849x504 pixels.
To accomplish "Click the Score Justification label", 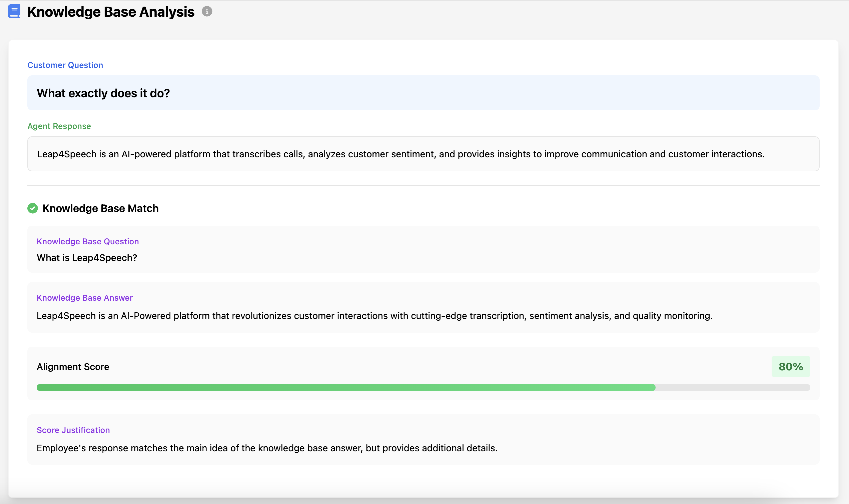I will [x=73, y=430].
